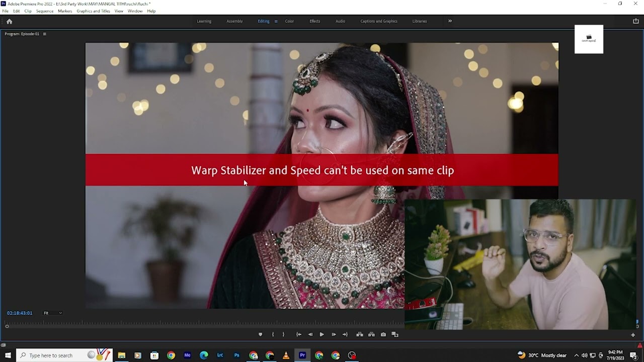Viewport: 644px width, 362px height.
Task: Open the Program Episode-01 panel menu
Action: point(44,34)
